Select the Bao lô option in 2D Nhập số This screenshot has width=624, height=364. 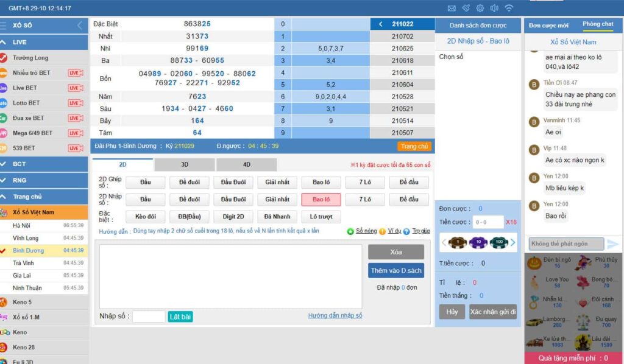click(x=321, y=200)
